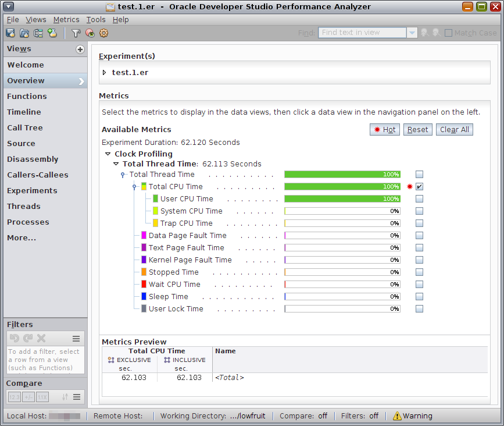Screen dimensions: 504x426
Task: Enable the Kernel Page Fault Time checkbox
Action: click(419, 260)
